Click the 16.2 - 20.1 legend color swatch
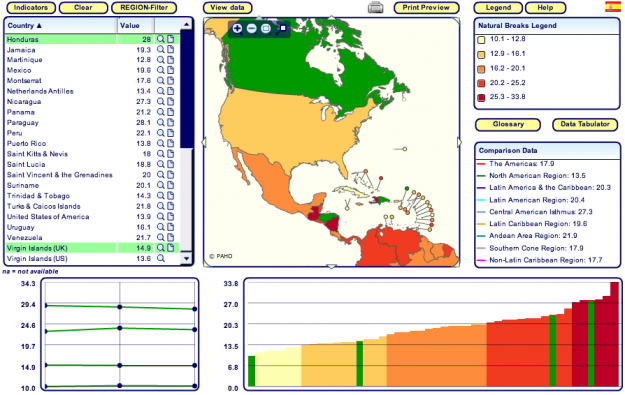Viewport: 625px width, 395px height. pyautogui.click(x=482, y=69)
